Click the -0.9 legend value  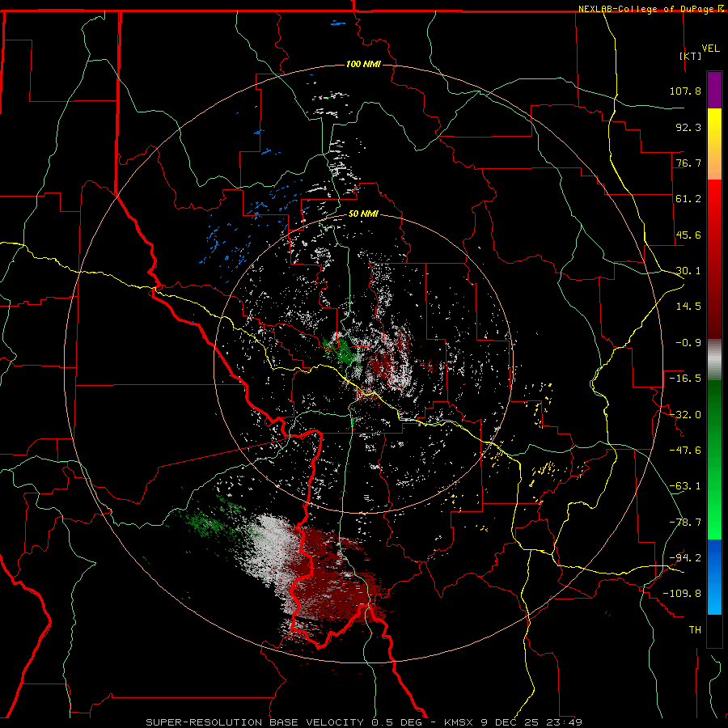[x=688, y=343]
